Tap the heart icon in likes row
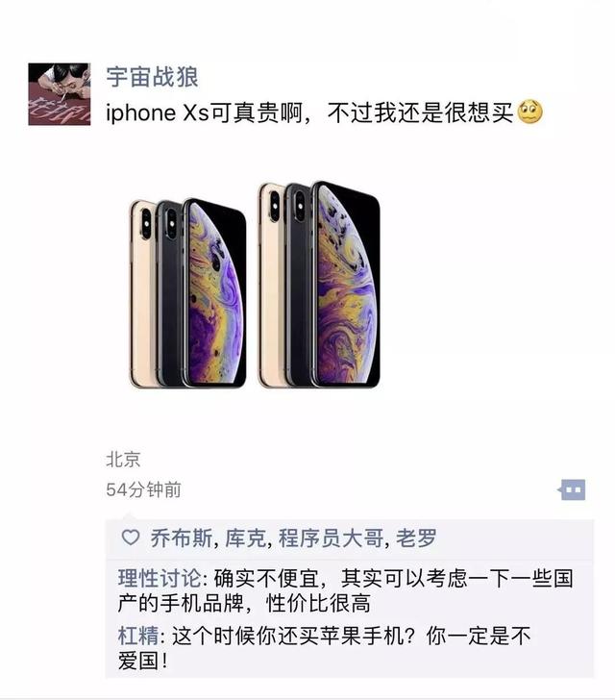615x700 pixels. 131,537
